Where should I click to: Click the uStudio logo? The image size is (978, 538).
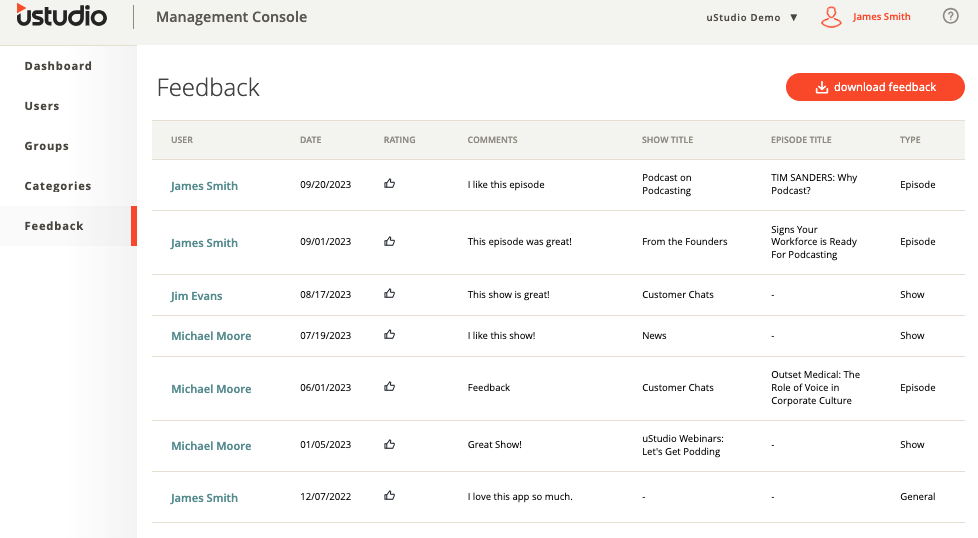pos(62,16)
